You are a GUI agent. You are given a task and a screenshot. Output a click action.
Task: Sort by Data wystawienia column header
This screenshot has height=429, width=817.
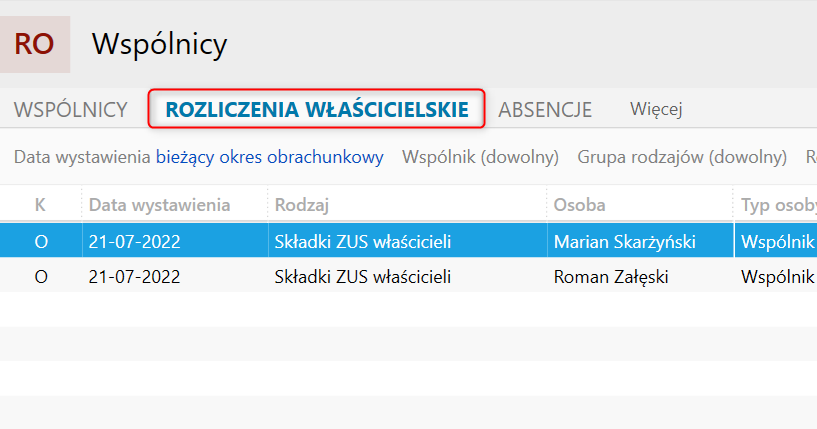pyautogui.click(x=160, y=205)
